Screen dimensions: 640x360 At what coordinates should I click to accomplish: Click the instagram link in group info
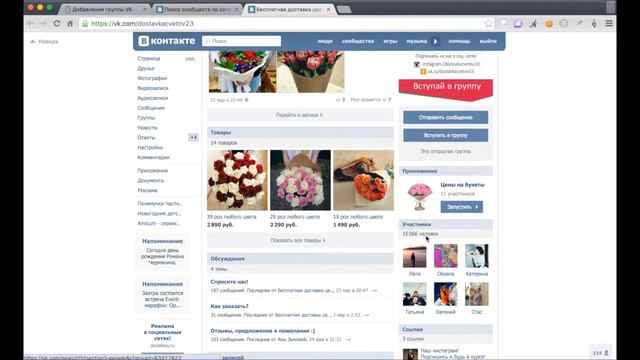point(451,64)
